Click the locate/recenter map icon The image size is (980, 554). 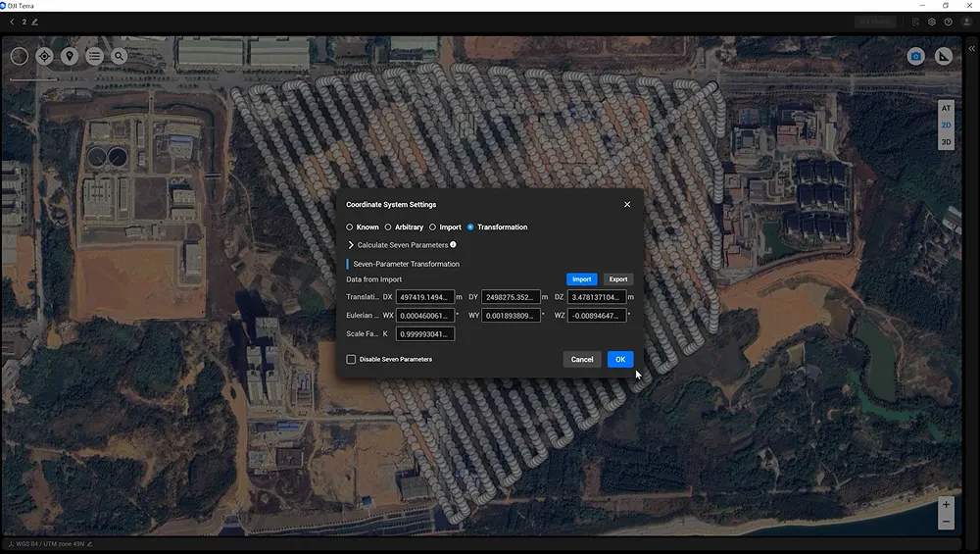pos(44,56)
